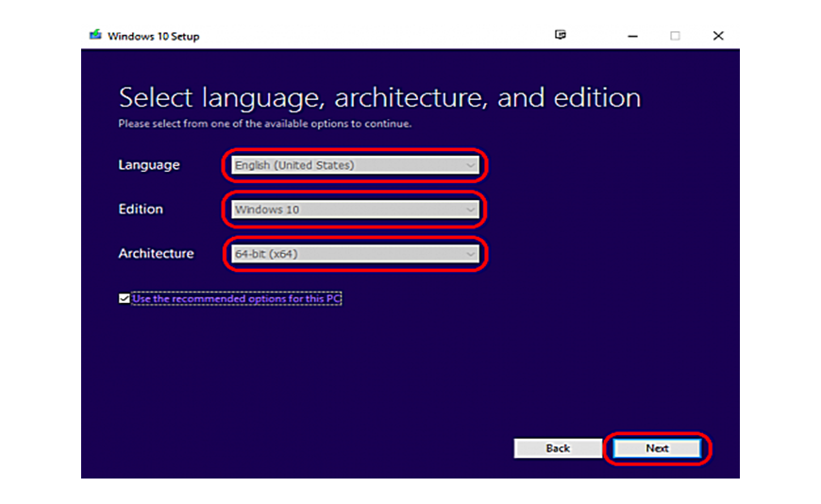Image resolution: width=821 pixels, height=504 pixels.
Task: Click the "Windows 10 Setup" window title
Action: (x=154, y=36)
